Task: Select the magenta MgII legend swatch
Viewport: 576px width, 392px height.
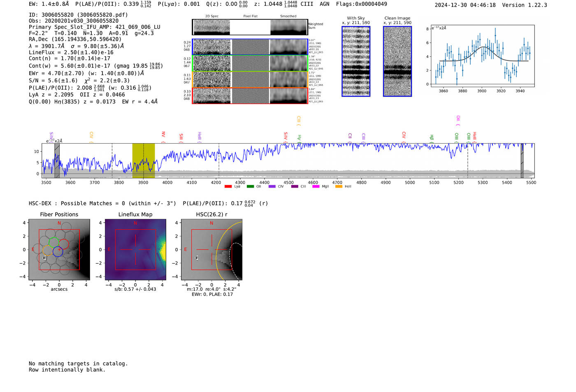Action: click(316, 187)
